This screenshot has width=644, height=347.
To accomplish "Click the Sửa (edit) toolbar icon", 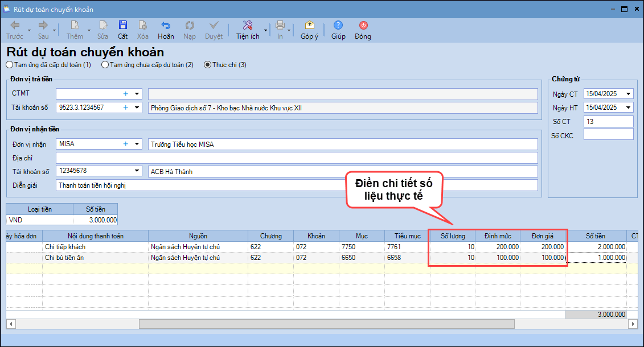I will point(102,26).
